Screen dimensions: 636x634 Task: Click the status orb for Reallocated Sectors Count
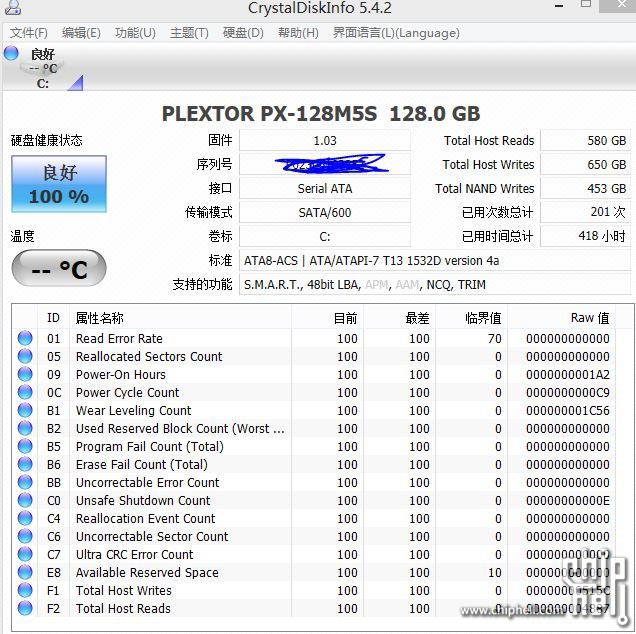point(25,356)
